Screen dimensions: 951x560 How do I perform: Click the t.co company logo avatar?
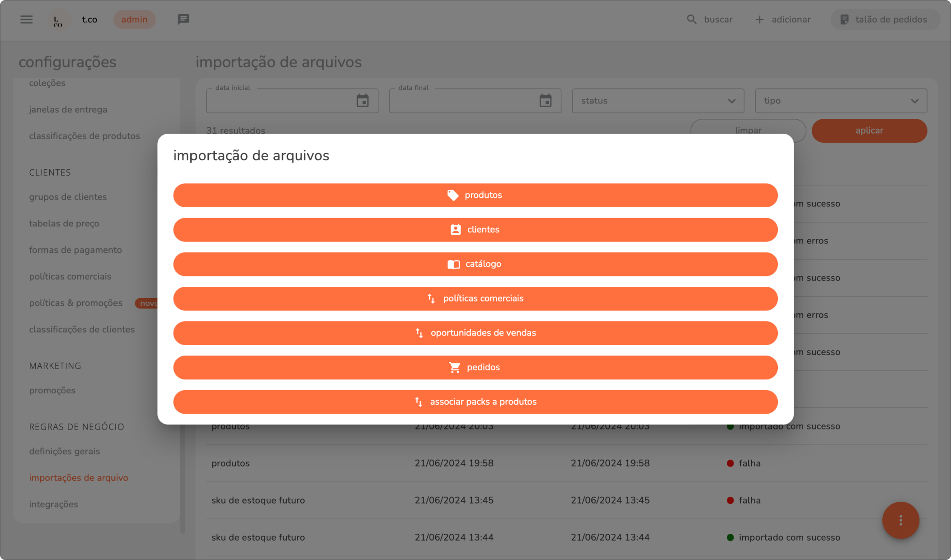tap(58, 20)
